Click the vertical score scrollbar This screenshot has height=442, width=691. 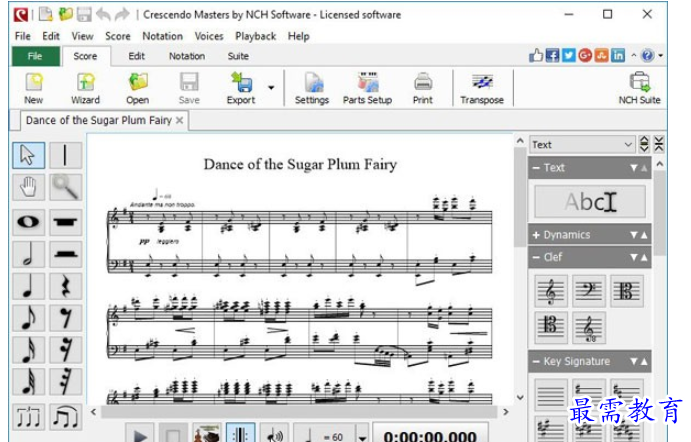[x=520, y=198]
